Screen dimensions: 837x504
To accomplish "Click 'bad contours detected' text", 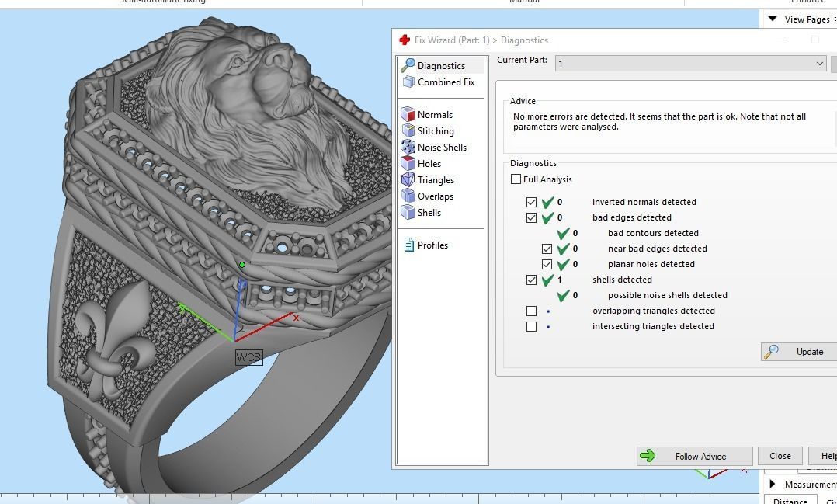I will click(x=653, y=233).
